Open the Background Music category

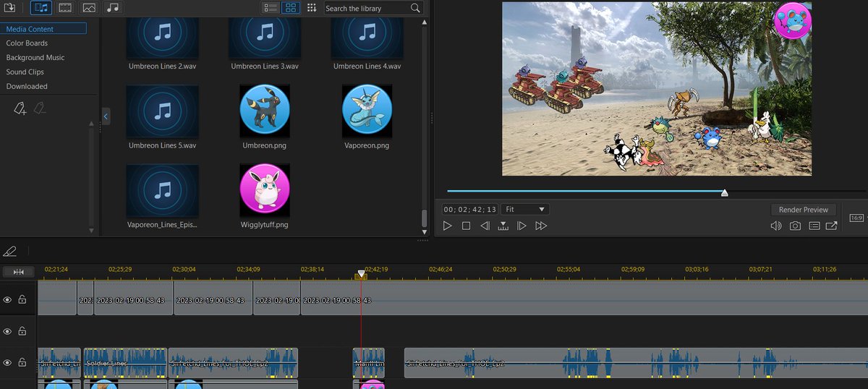[35, 58]
